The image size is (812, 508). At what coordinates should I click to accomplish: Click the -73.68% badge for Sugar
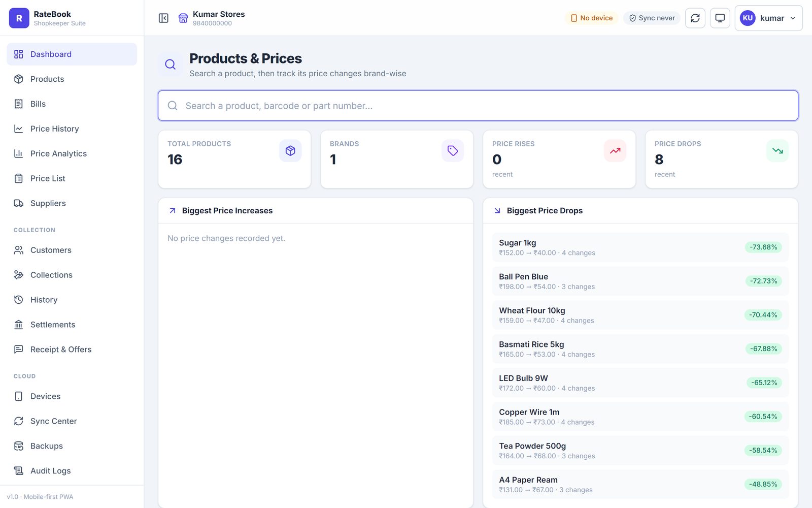763,247
